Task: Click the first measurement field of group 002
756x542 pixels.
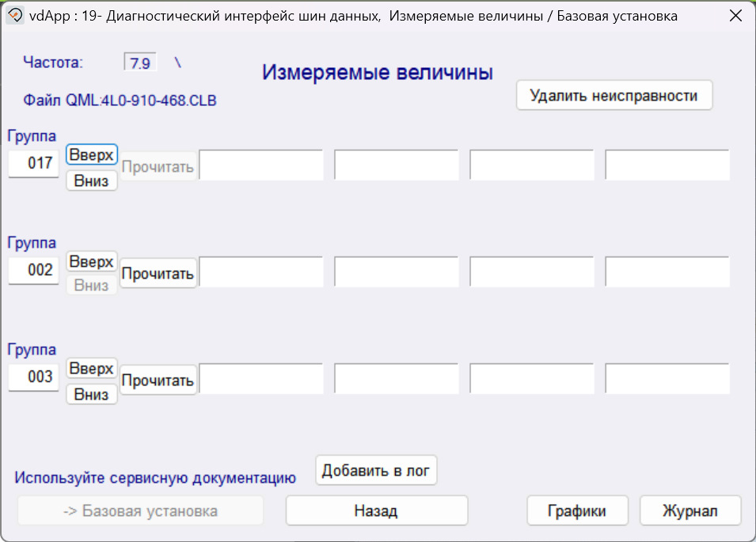Action: (261, 271)
